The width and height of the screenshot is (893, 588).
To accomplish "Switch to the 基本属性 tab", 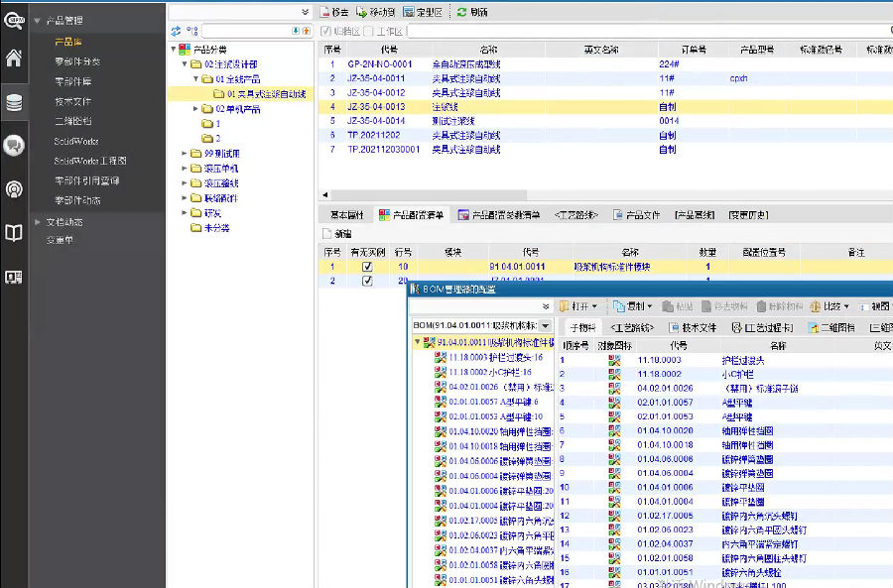I will tap(346, 214).
